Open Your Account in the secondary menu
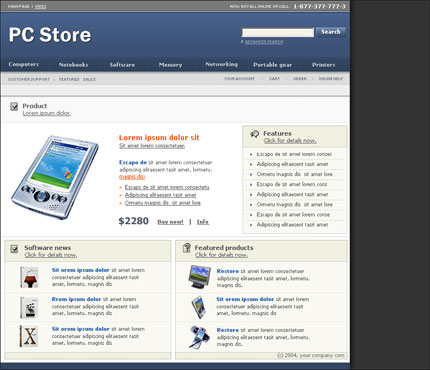 click(x=239, y=79)
